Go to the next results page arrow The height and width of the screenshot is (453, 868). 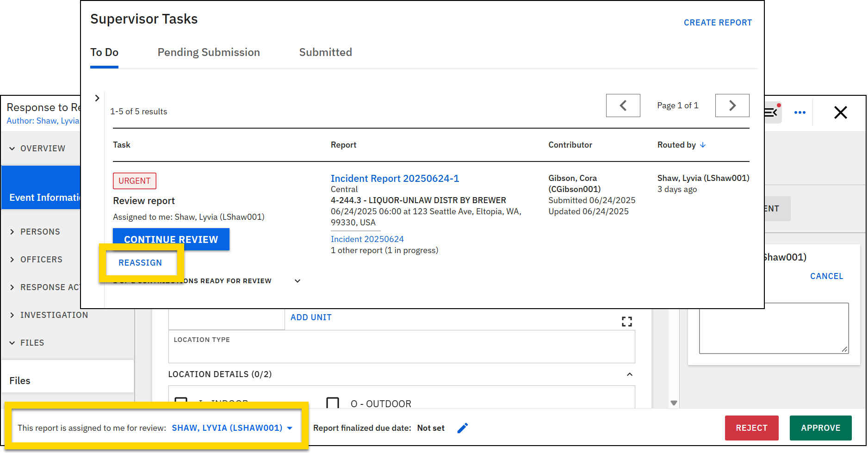point(732,105)
